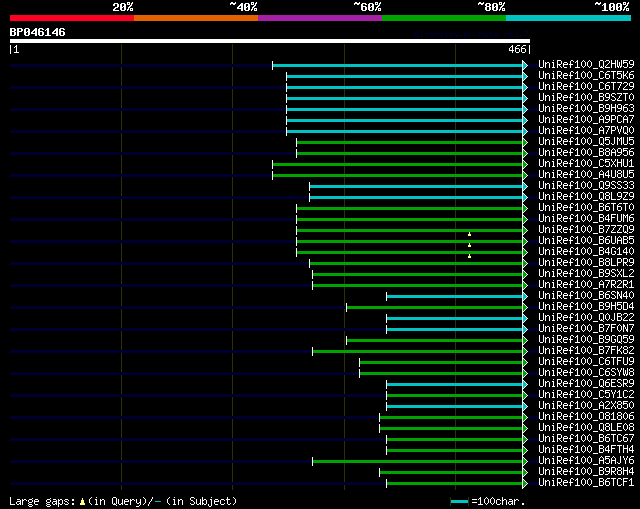Select label UniRef100_B7F0N7
This screenshot has width=640, height=509.
pos(586,329)
